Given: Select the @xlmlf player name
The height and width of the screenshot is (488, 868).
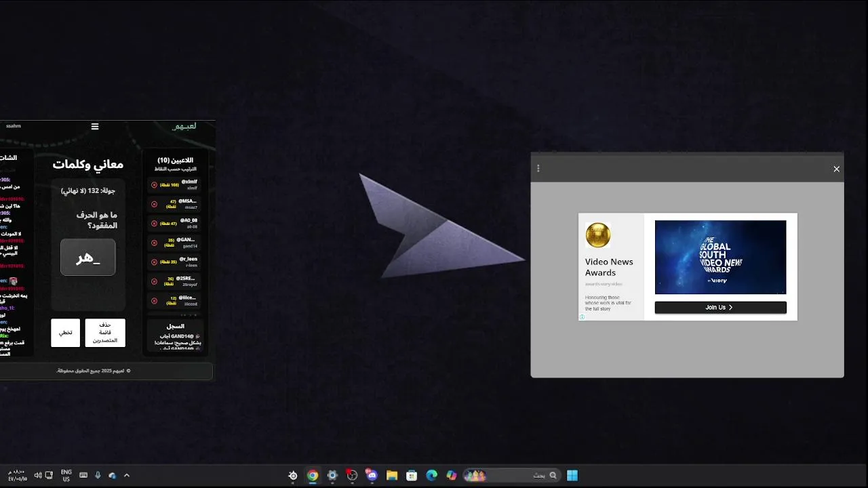Looking at the screenshot, I should click(189, 182).
